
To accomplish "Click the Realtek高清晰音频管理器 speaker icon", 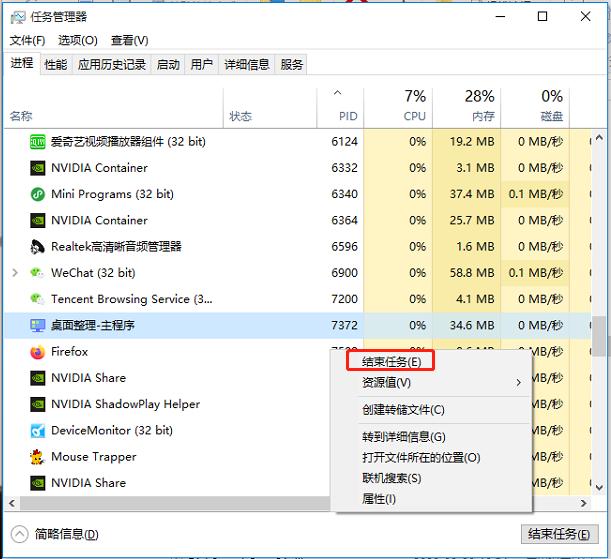I will point(38,247).
